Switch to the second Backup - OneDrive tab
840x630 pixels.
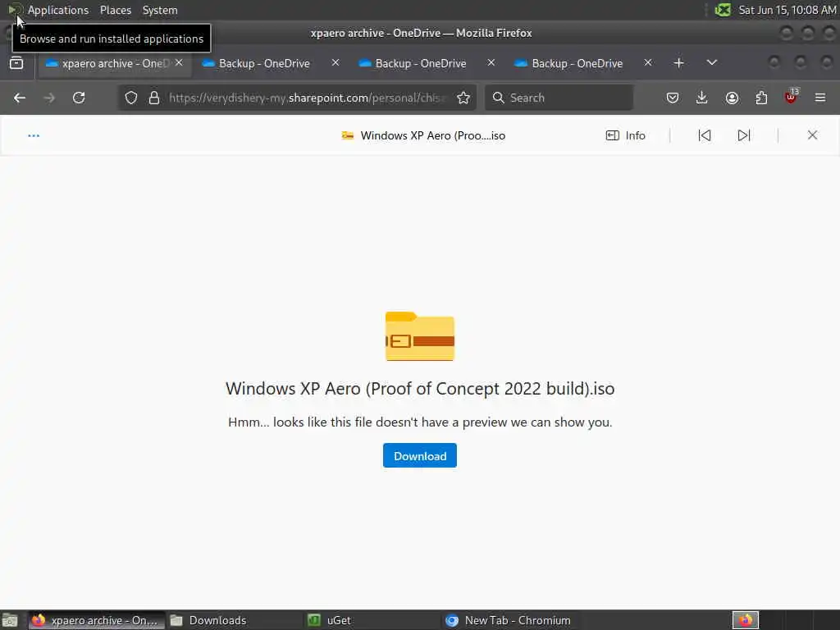[x=264, y=63]
